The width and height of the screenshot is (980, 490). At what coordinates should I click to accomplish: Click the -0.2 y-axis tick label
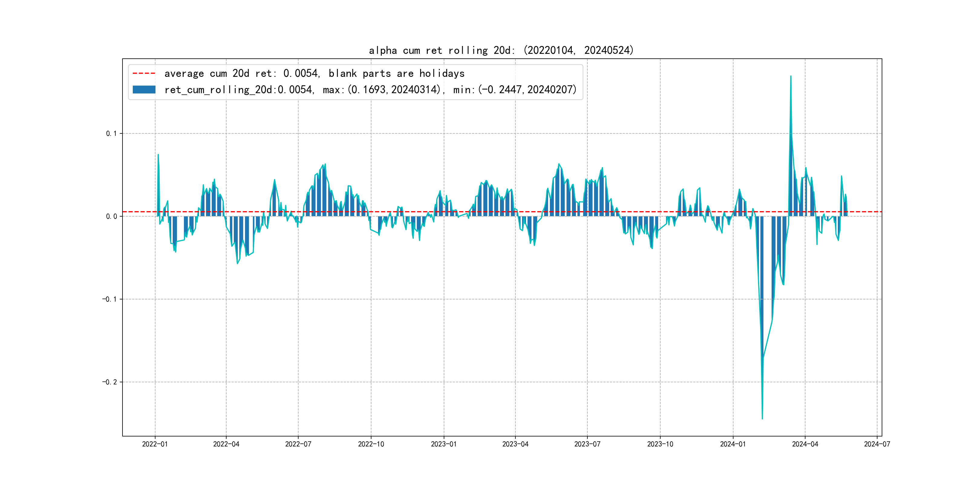(109, 382)
